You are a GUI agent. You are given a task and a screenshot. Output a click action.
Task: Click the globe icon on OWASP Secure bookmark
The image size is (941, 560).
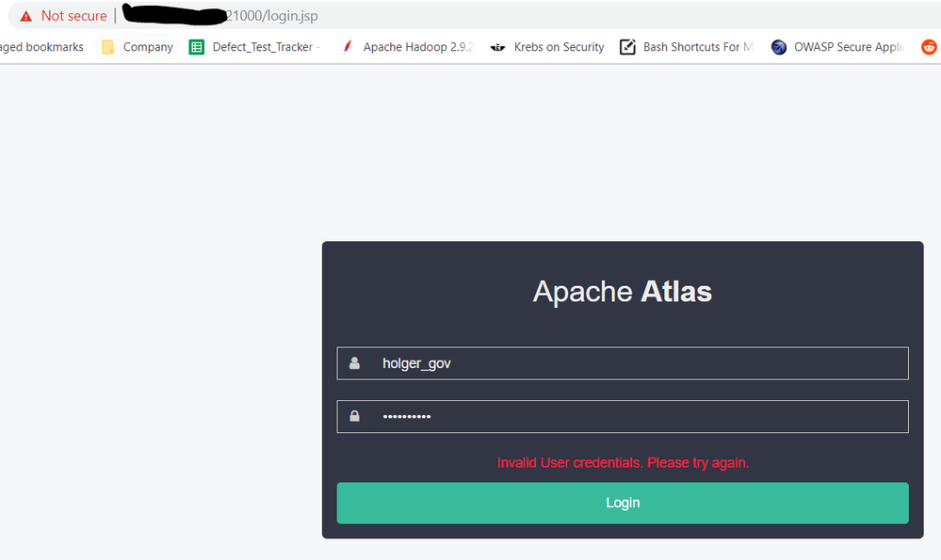pyautogui.click(x=778, y=46)
